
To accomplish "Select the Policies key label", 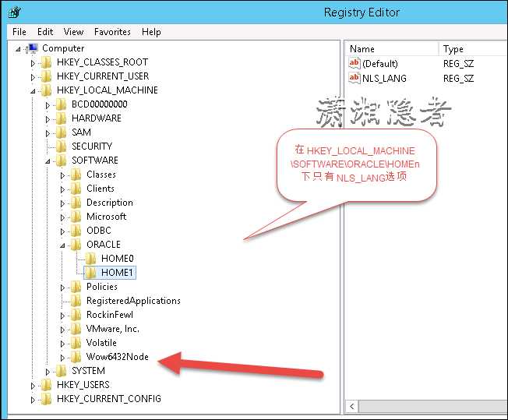I will point(102,287).
